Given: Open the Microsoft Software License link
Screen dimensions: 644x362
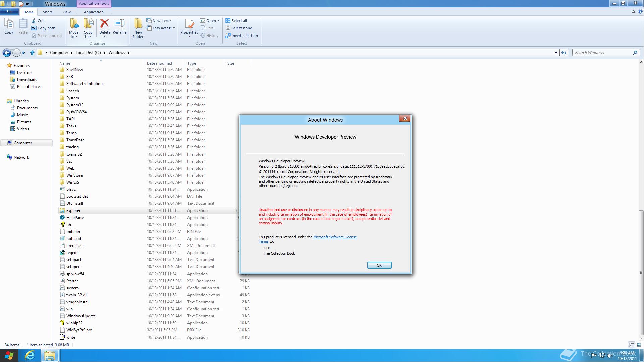Looking at the screenshot, I should coord(335,237).
